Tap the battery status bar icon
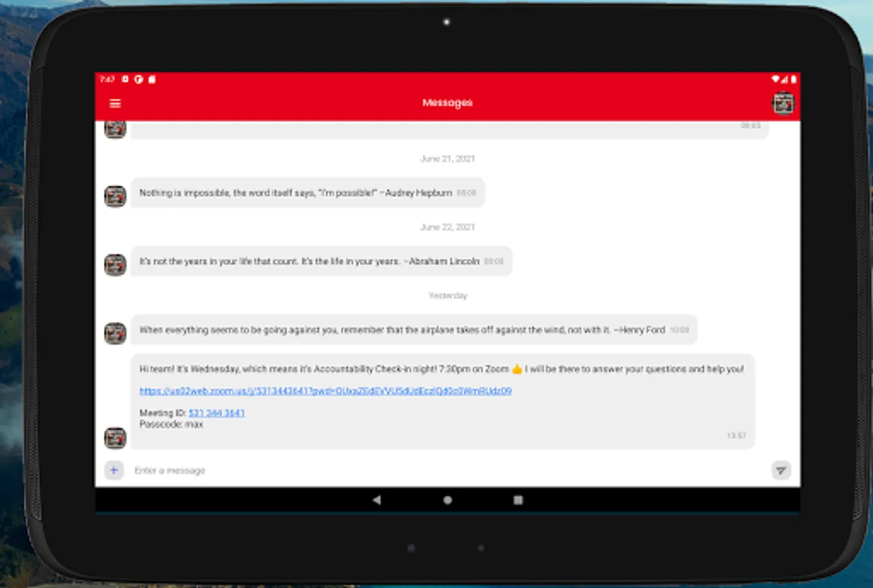This screenshot has height=588, width=873. point(793,79)
